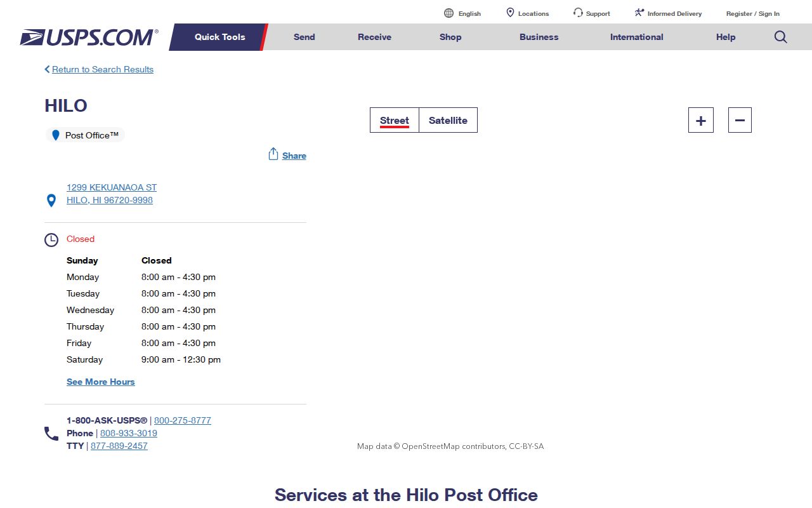Click the blue address pin icon

tap(51, 201)
